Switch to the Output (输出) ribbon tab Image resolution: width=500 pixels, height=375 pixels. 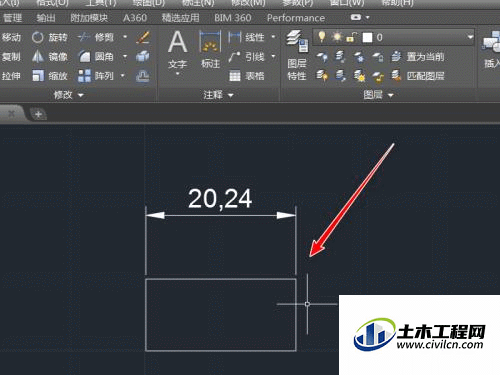(x=46, y=18)
